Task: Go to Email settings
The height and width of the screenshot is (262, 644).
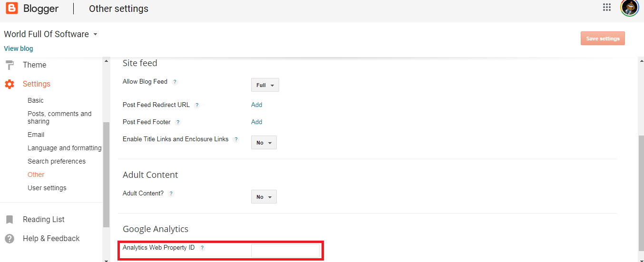Action: (36, 135)
